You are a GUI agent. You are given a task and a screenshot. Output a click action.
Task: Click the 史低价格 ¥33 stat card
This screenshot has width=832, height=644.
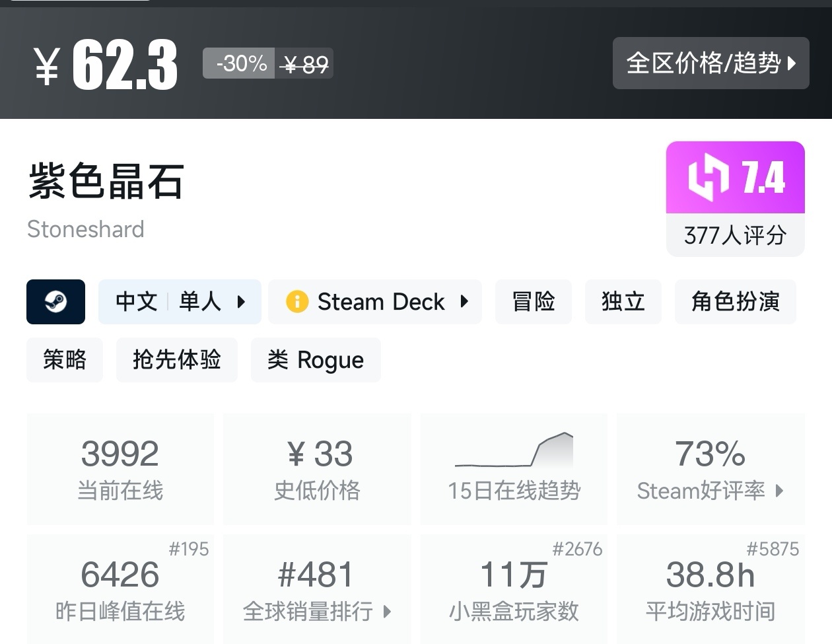click(317, 468)
